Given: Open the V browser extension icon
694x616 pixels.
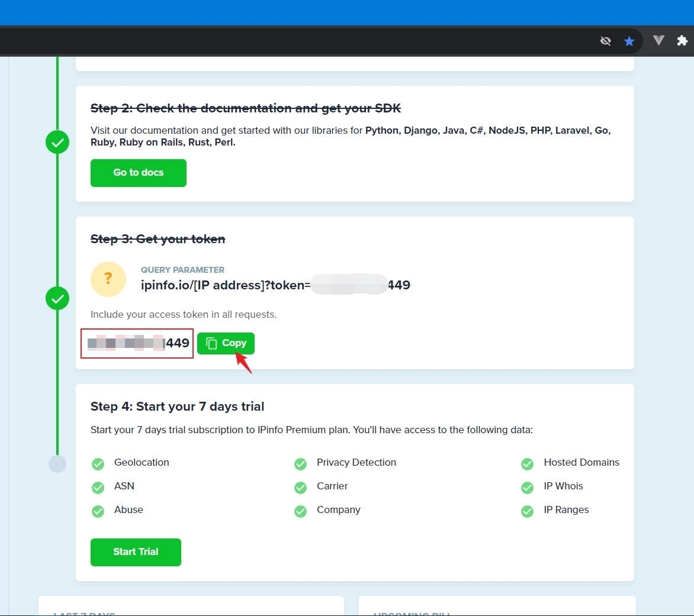Looking at the screenshot, I should (658, 41).
